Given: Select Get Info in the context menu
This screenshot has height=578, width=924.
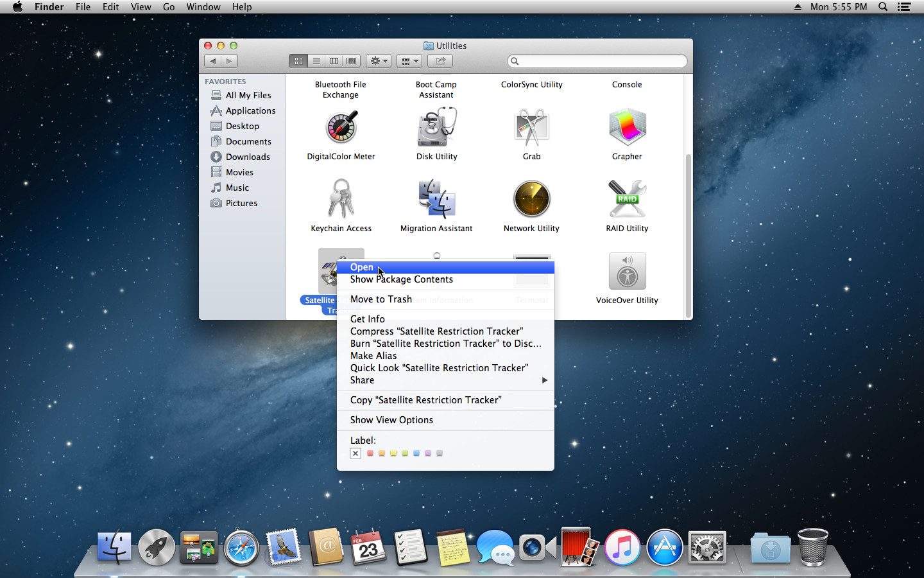Looking at the screenshot, I should pyautogui.click(x=368, y=319).
